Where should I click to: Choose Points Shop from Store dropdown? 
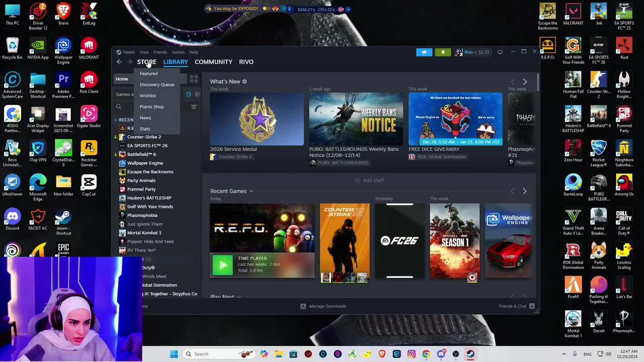pos(152,107)
